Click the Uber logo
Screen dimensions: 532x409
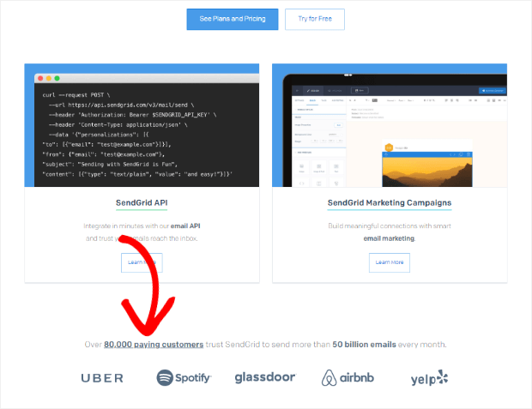102,378
